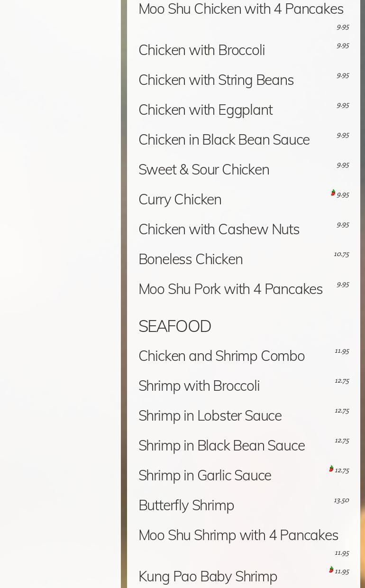Screen dimensions: 365x588
Task: Select Shrimp in Black Bean Sauce
Action: pos(221,445)
